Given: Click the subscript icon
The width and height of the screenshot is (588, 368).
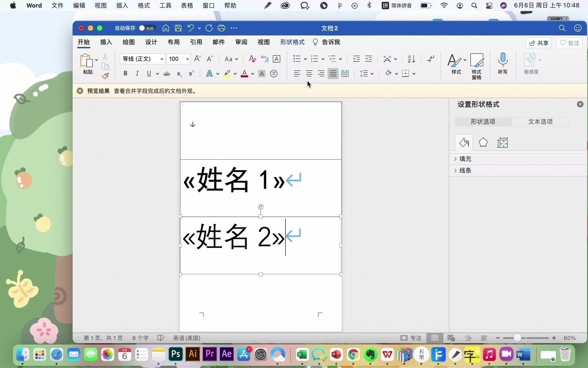Looking at the screenshot, I should (179, 74).
